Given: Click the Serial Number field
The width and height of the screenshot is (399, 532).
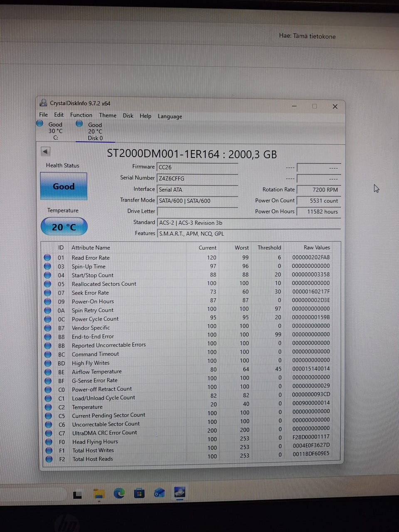Looking at the screenshot, I should [197, 178].
